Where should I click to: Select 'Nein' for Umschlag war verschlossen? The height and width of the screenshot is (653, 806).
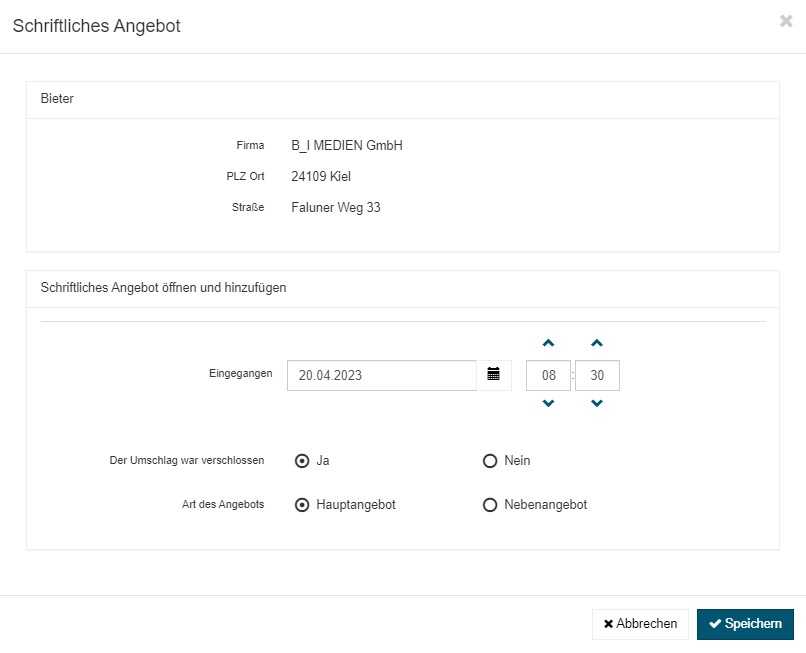490,461
